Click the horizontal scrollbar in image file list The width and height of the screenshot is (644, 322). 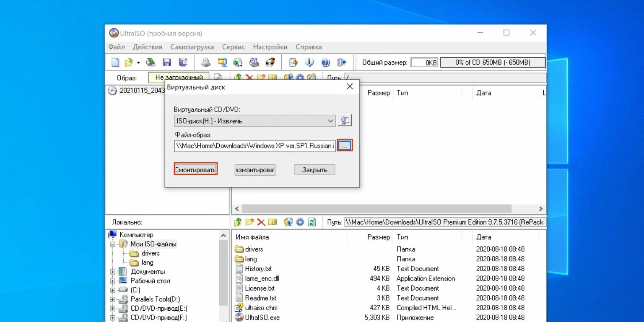(377, 208)
